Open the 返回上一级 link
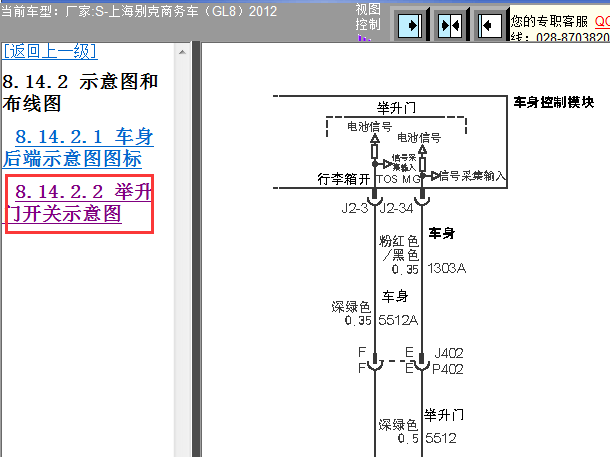Viewport: 610px width, 457px height. point(50,51)
